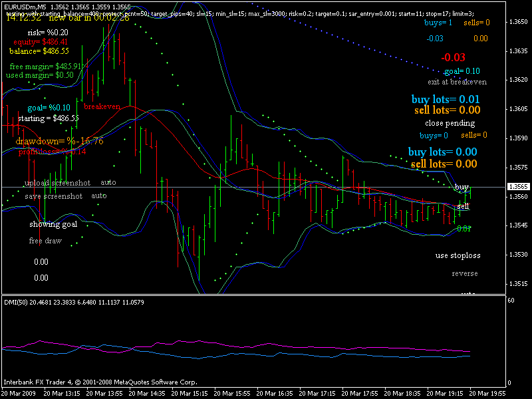Viewport: 532px width, 399px height.
Task: Select the 'buy lots= 0.00' text
Action: pyautogui.click(x=442, y=152)
